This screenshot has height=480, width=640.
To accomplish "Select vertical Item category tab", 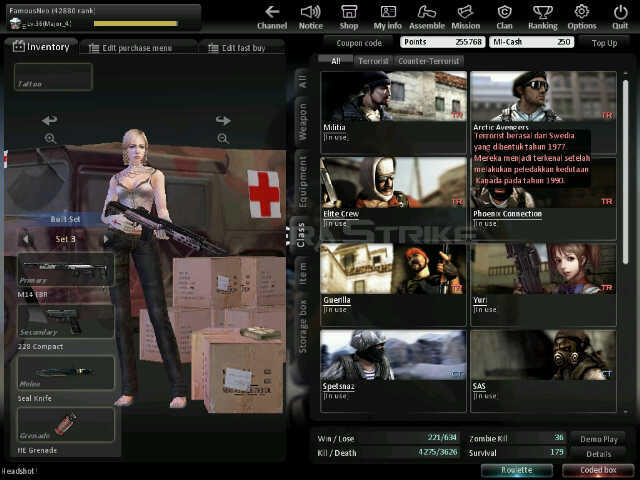I will [303, 274].
